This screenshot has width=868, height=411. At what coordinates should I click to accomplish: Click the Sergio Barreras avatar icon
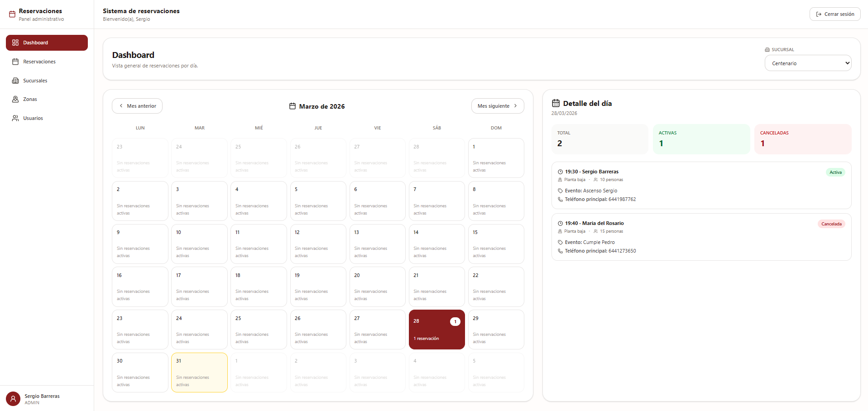coord(13,399)
